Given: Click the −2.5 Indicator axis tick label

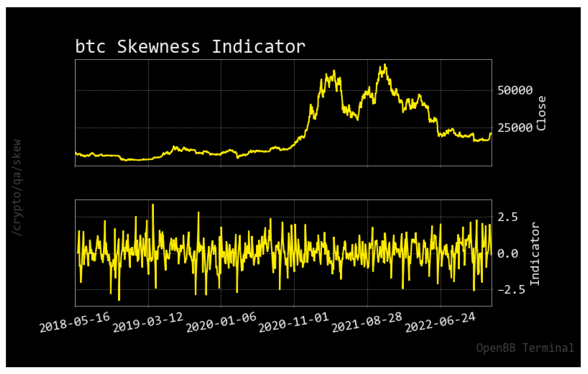Looking at the screenshot, I should (511, 290).
